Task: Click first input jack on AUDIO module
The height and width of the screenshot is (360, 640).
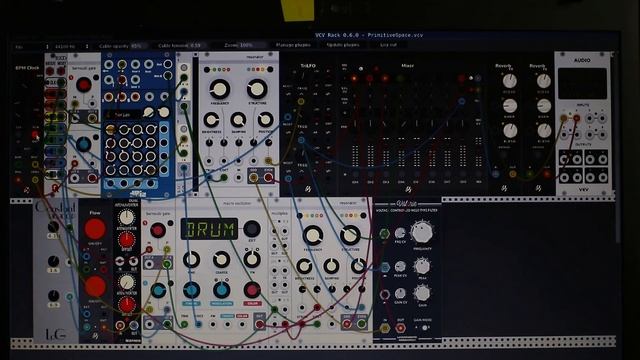Action: click(x=564, y=118)
